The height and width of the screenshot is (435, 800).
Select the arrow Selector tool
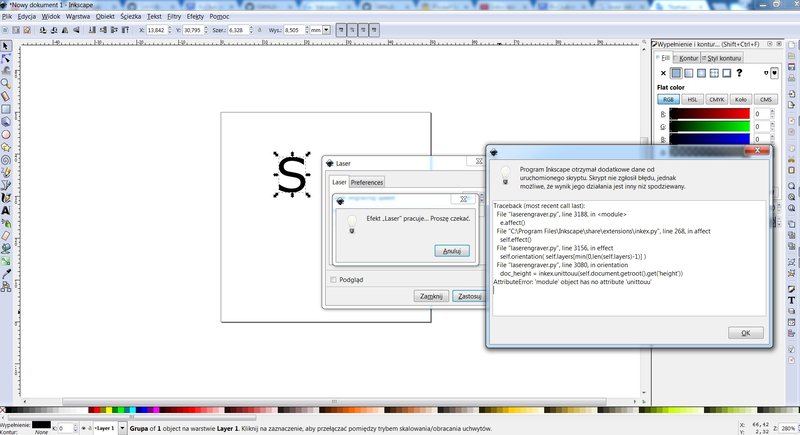tap(6, 46)
